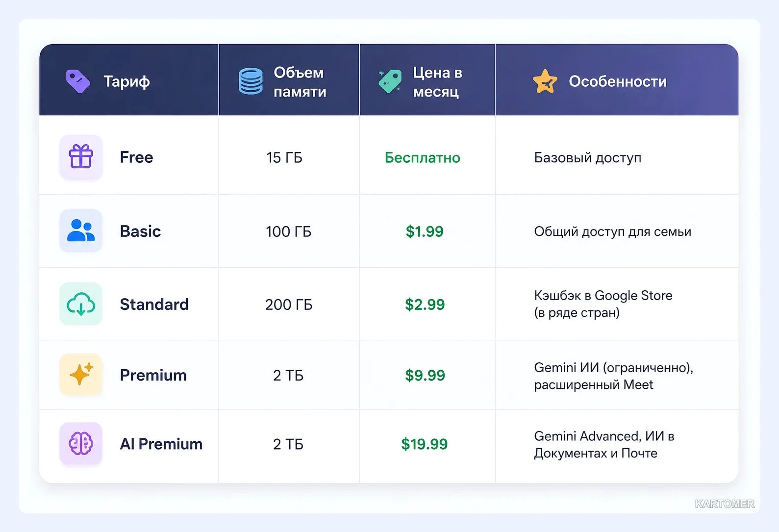The width and height of the screenshot is (779, 532).
Task: Click the Кэшбэк в Google Store description
Action: 603,304
